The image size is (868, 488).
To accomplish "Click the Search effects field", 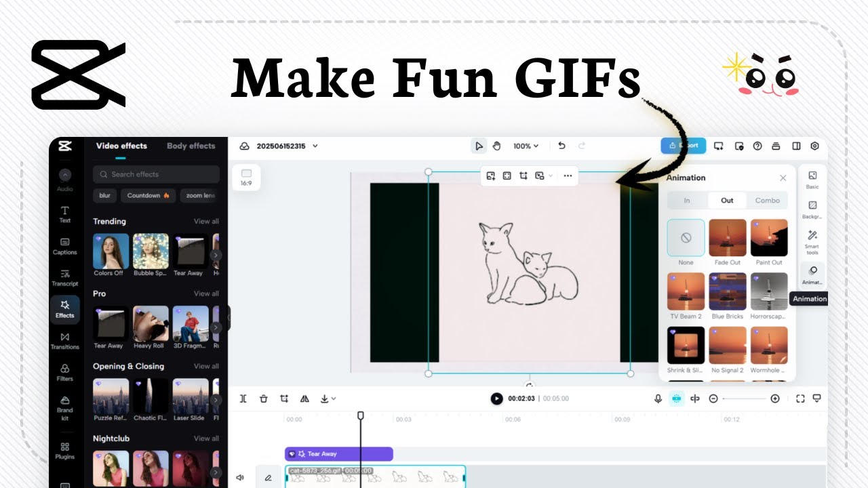I will [x=156, y=174].
